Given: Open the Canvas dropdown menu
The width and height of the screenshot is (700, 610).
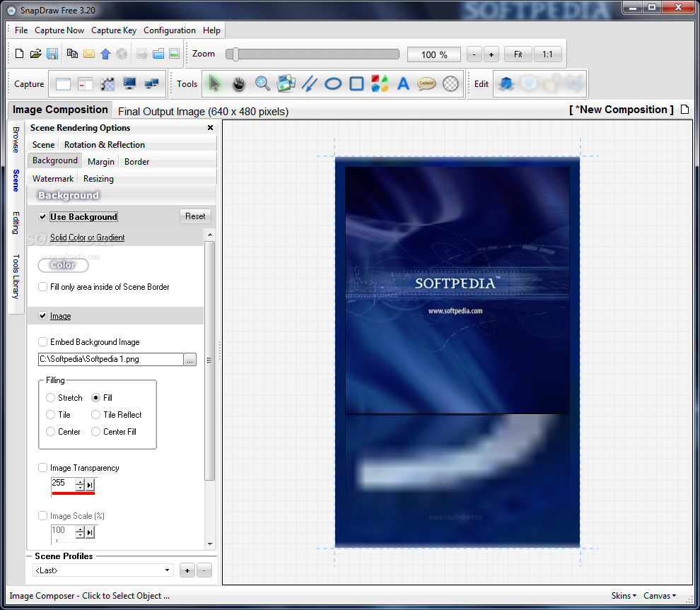Looking at the screenshot, I should (660, 596).
